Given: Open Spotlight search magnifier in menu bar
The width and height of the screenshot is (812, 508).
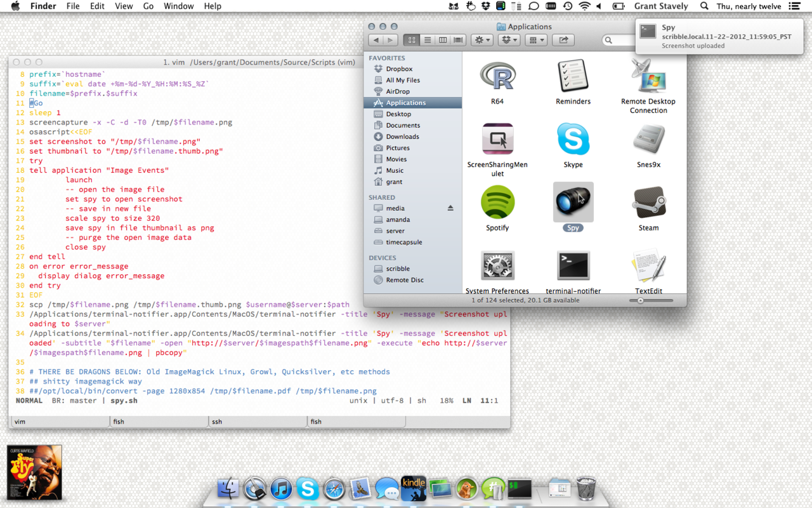Looking at the screenshot, I should 704,6.
